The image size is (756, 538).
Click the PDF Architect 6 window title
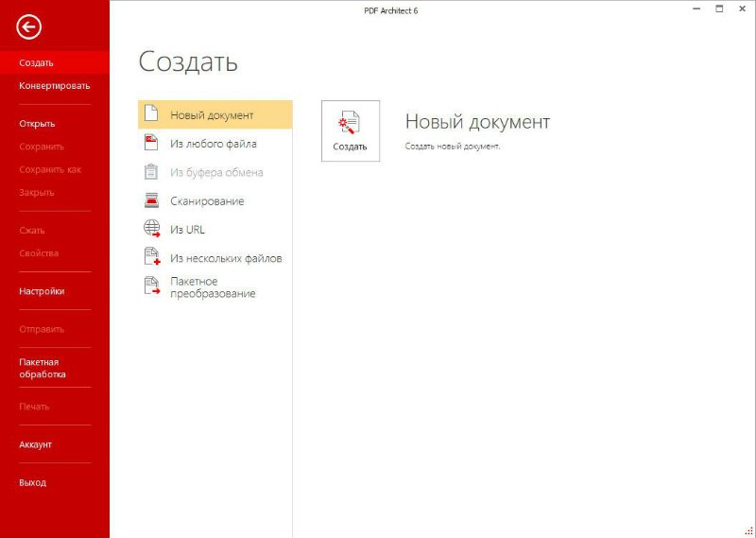391,10
